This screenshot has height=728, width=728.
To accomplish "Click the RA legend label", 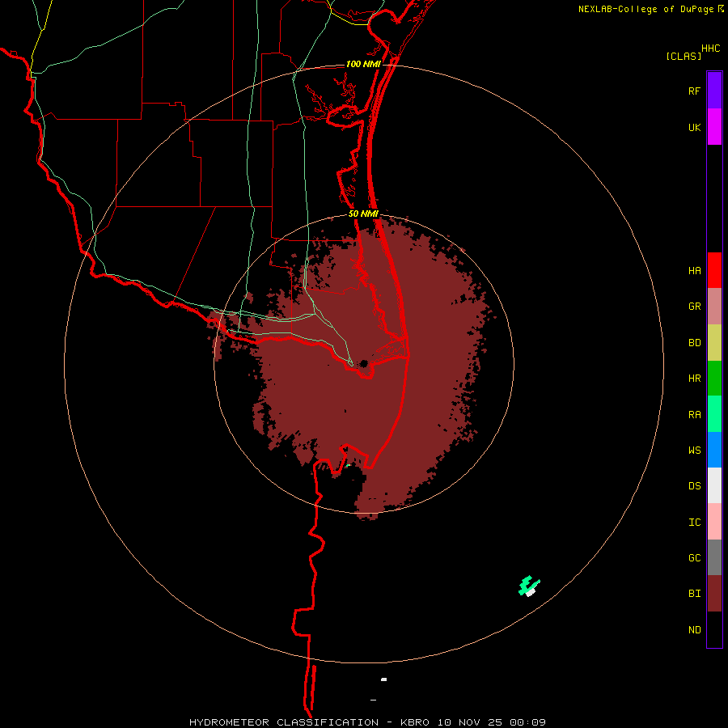I will click(x=694, y=415).
